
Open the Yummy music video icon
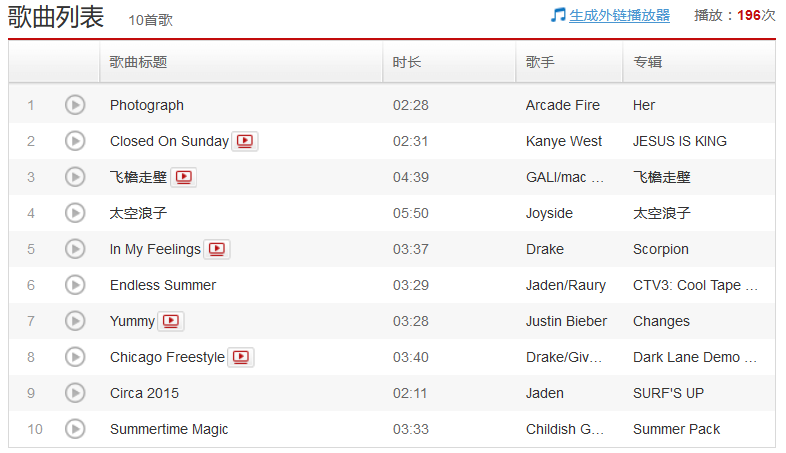click(171, 321)
